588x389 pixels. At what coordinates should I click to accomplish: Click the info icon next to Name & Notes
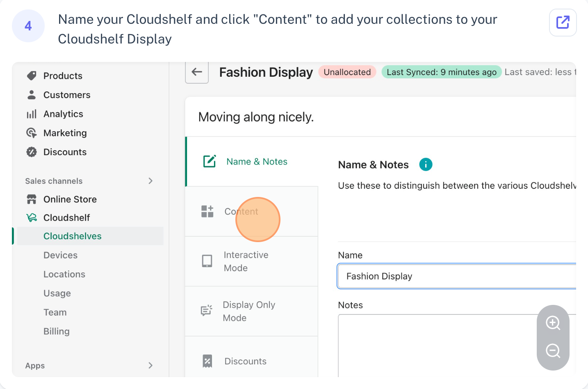[426, 165]
